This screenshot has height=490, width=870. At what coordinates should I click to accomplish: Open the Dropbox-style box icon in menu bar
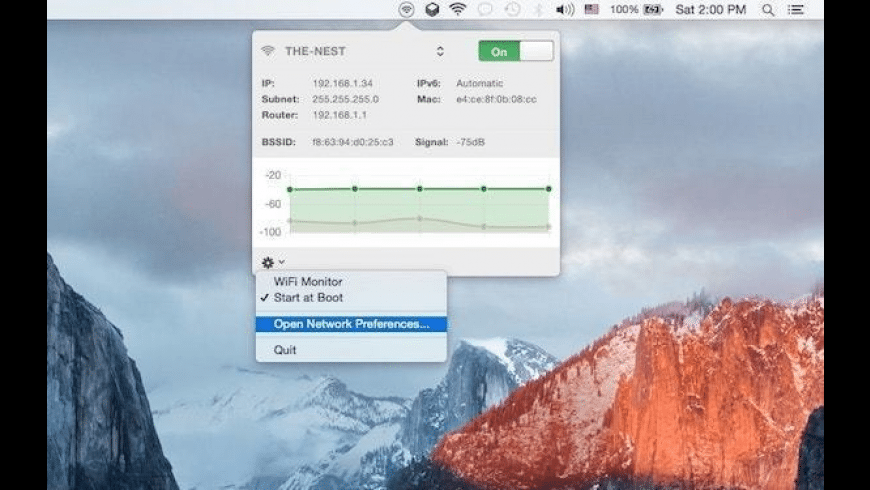pos(432,9)
